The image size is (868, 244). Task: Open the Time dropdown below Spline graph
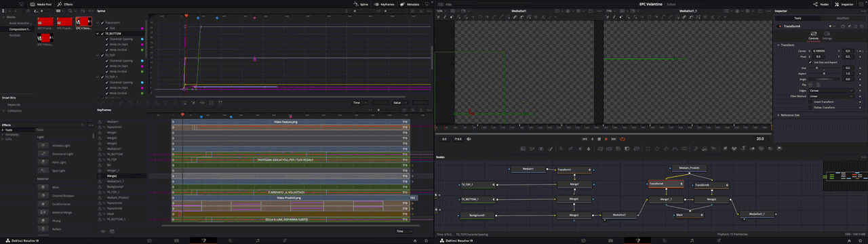(x=361, y=102)
